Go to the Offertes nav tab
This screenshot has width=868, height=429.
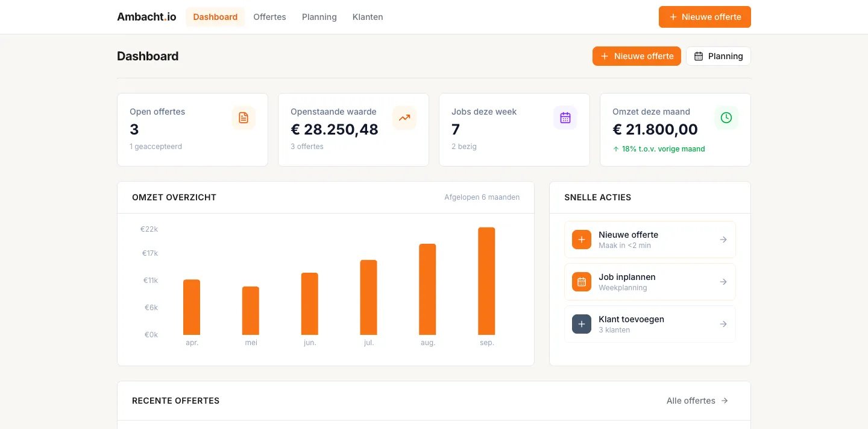click(269, 17)
